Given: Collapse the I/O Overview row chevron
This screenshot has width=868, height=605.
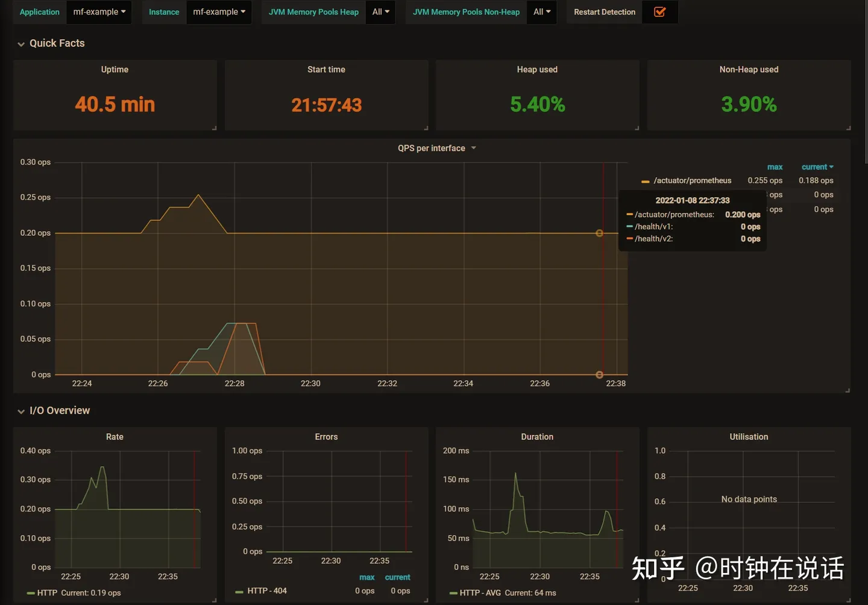Looking at the screenshot, I should tap(21, 411).
